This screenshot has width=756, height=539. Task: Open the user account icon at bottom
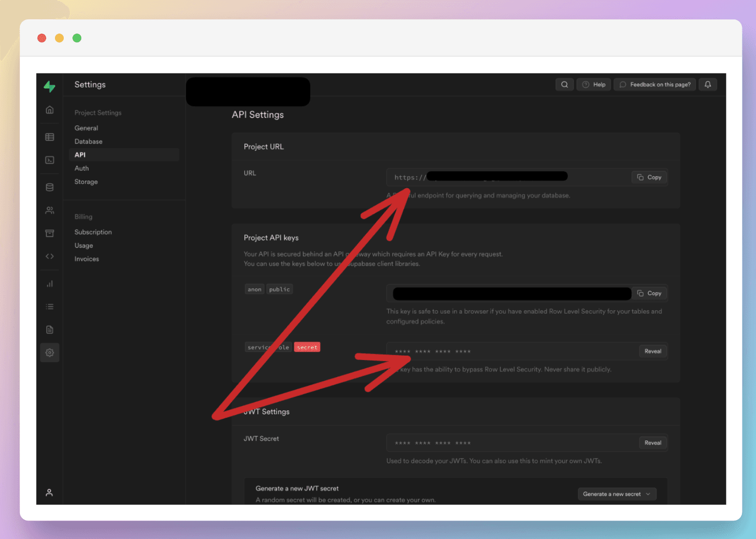[x=49, y=493]
